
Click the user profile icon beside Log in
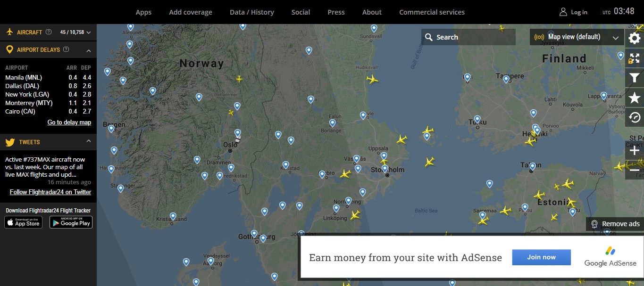coord(563,12)
